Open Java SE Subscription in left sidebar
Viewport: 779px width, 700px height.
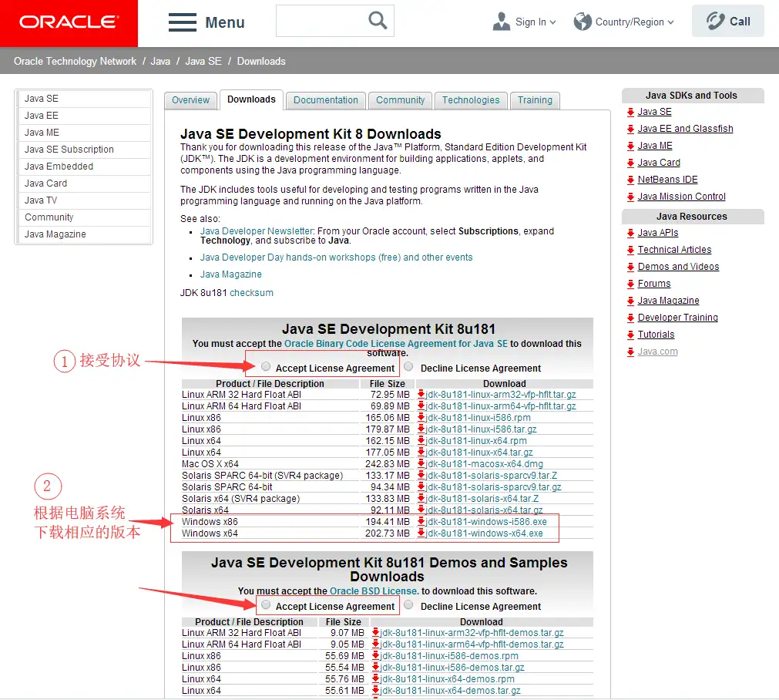pyautogui.click(x=69, y=150)
